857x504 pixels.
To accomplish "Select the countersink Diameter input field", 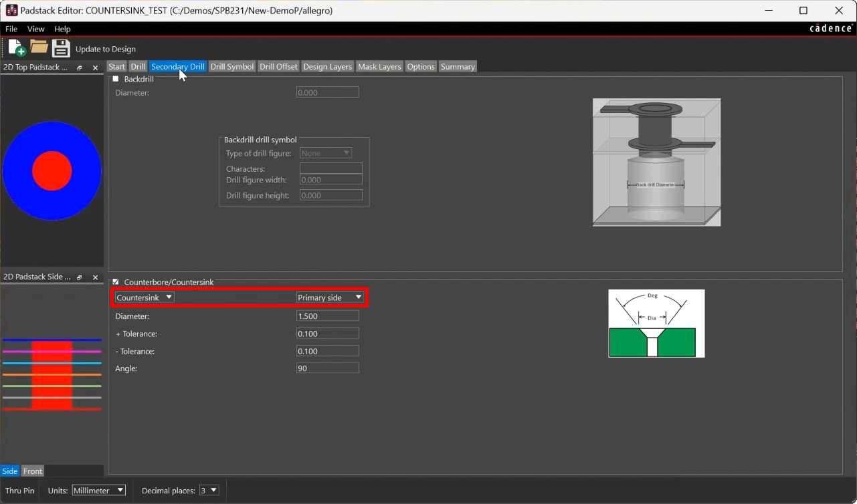I will [327, 315].
